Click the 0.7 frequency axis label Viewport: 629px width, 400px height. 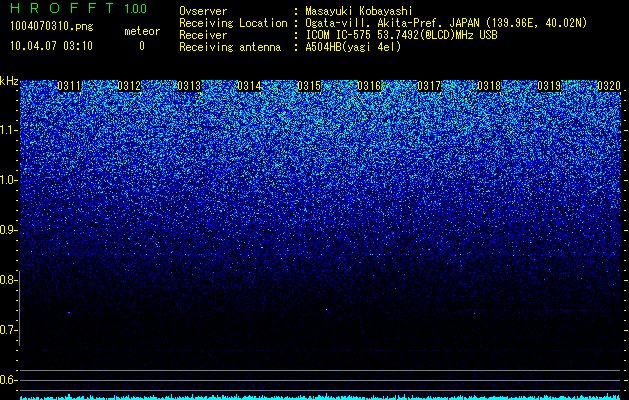8,330
